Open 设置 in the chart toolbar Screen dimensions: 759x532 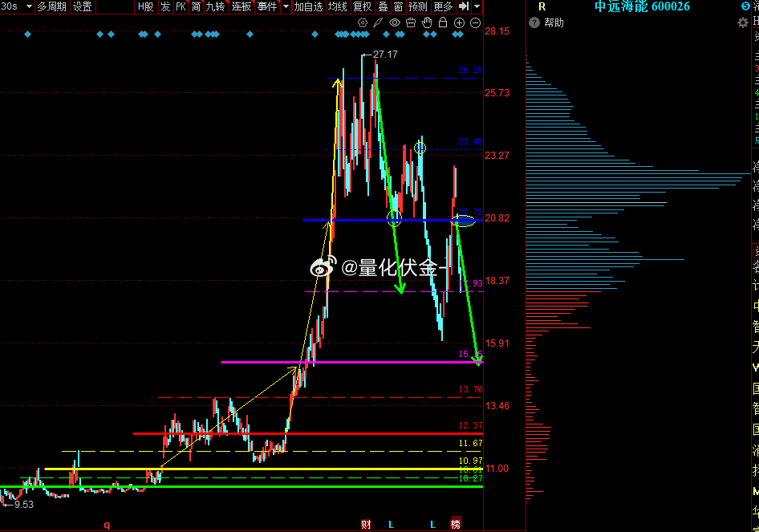click(x=82, y=6)
